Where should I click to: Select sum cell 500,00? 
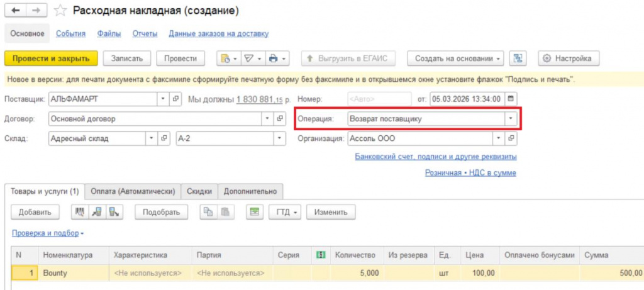pyautogui.click(x=612, y=273)
